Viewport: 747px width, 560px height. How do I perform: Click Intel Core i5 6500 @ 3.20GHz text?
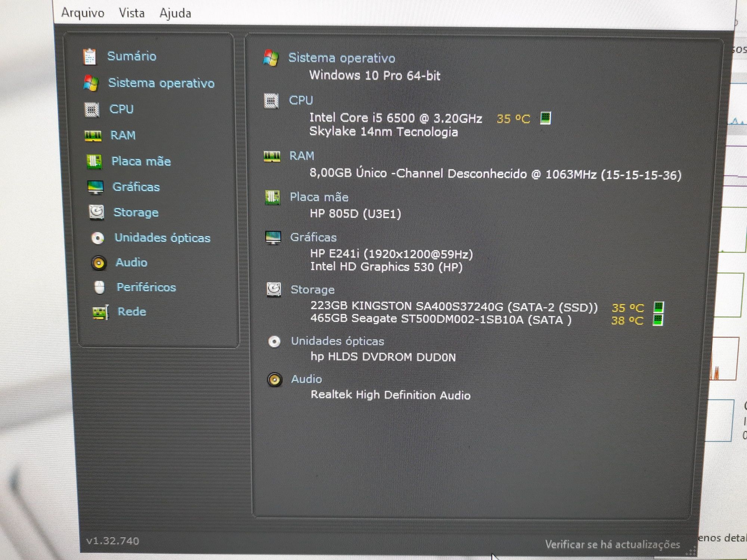(396, 118)
